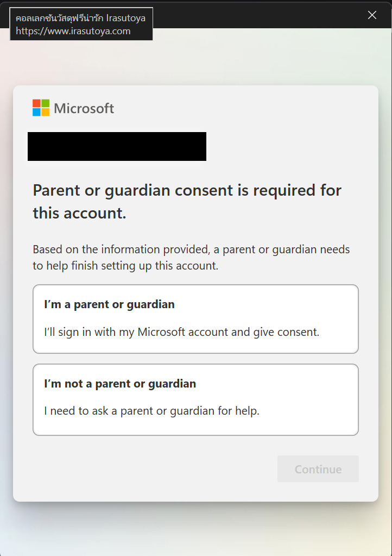Screen dimensions: 392x556
Task: Click the irasutoya.com URL in the tooltip
Action: click(x=73, y=31)
